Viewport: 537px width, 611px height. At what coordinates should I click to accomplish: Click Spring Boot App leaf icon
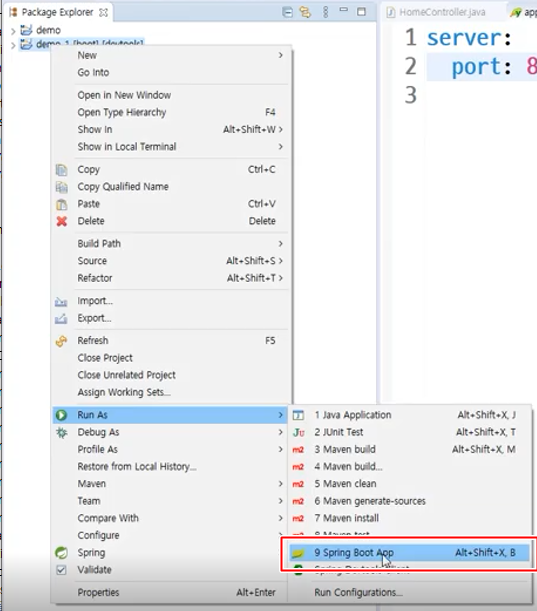click(x=298, y=553)
